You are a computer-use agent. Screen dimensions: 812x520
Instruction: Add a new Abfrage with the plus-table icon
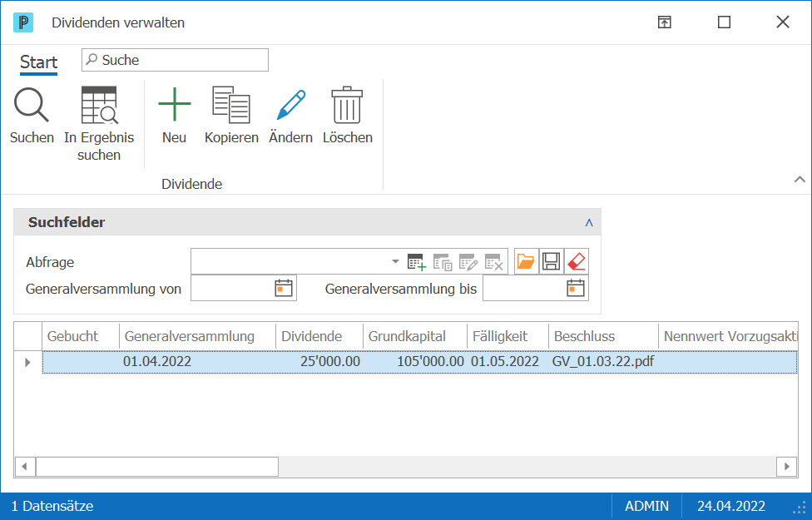coord(416,261)
